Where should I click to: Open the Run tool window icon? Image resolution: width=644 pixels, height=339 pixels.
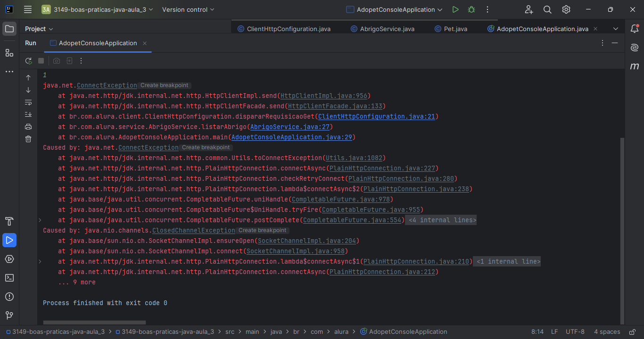point(9,240)
